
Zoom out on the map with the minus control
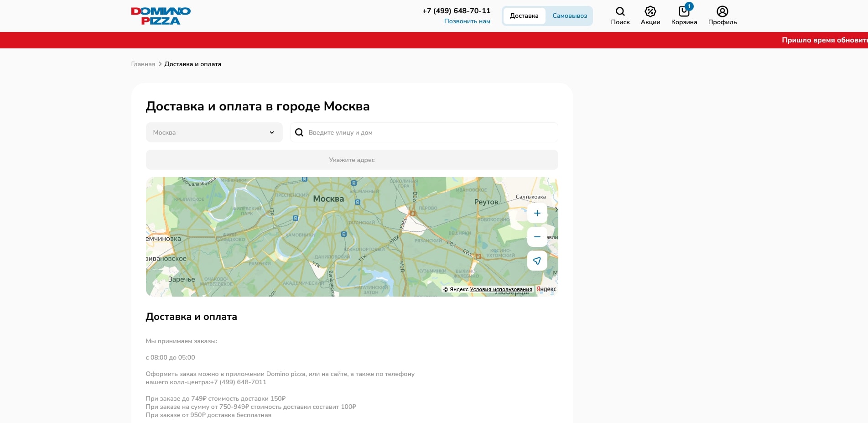pyautogui.click(x=537, y=237)
